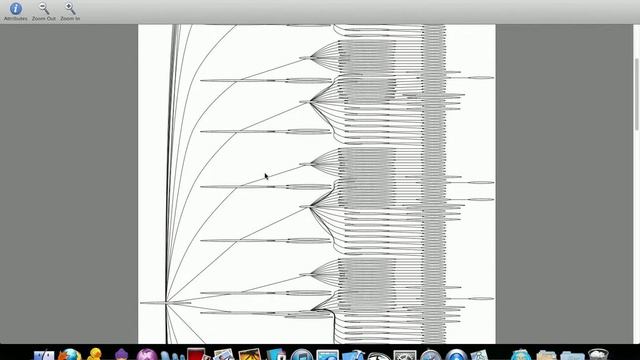Click the Zoom Out magnifier

pyautogui.click(x=44, y=9)
